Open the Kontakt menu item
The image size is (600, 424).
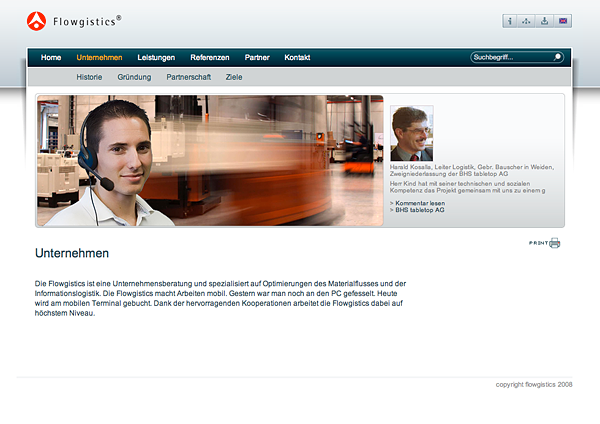point(298,58)
